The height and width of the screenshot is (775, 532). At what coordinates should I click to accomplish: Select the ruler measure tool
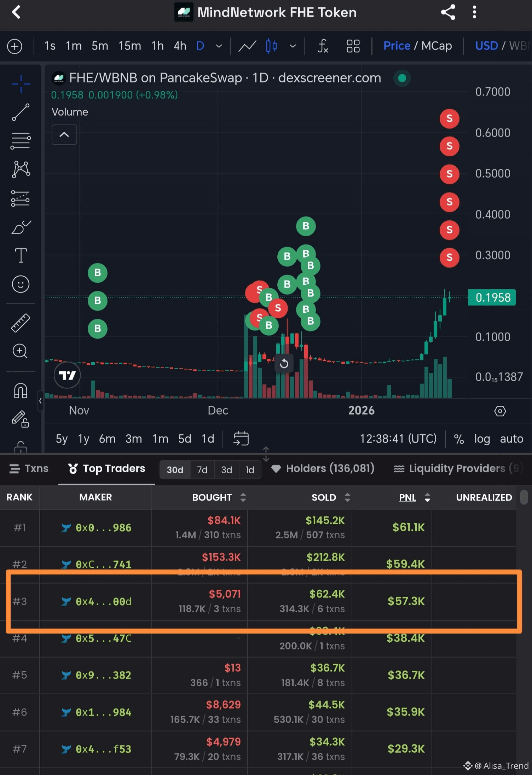21,323
